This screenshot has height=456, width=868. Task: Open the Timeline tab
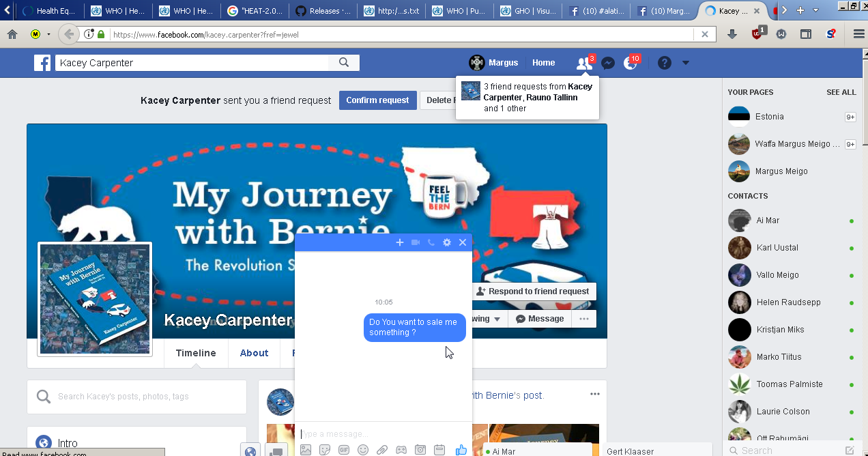196,353
